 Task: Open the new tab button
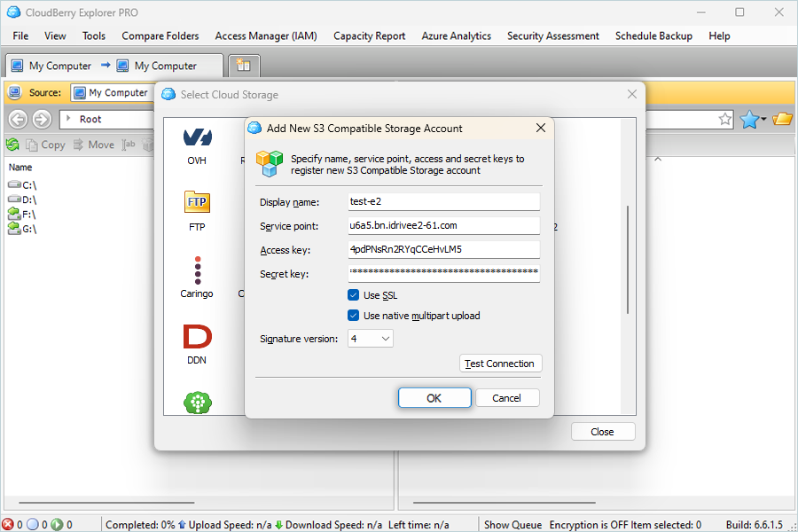click(244, 65)
